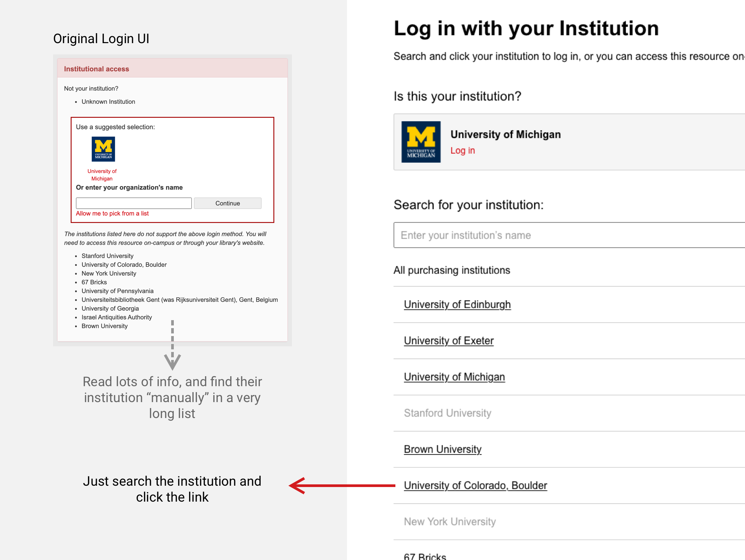Click the greyed-out Stanford University entry in right list
The height and width of the screenshot is (560, 745).
(447, 413)
